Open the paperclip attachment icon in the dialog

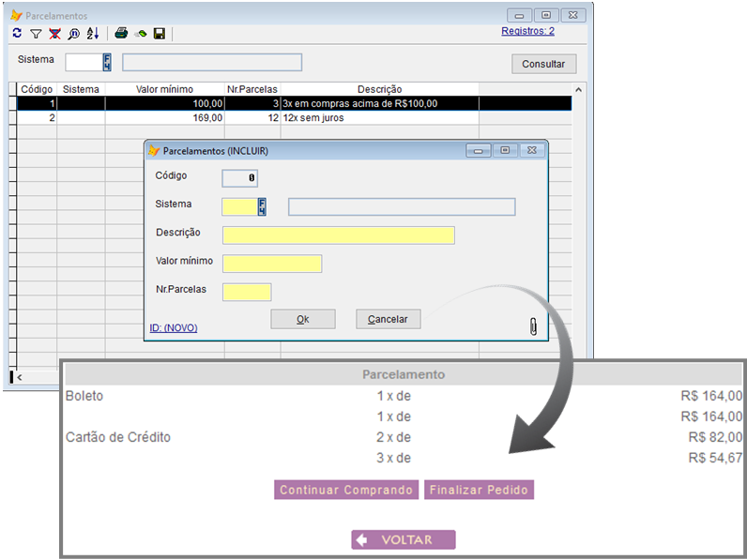tap(533, 325)
